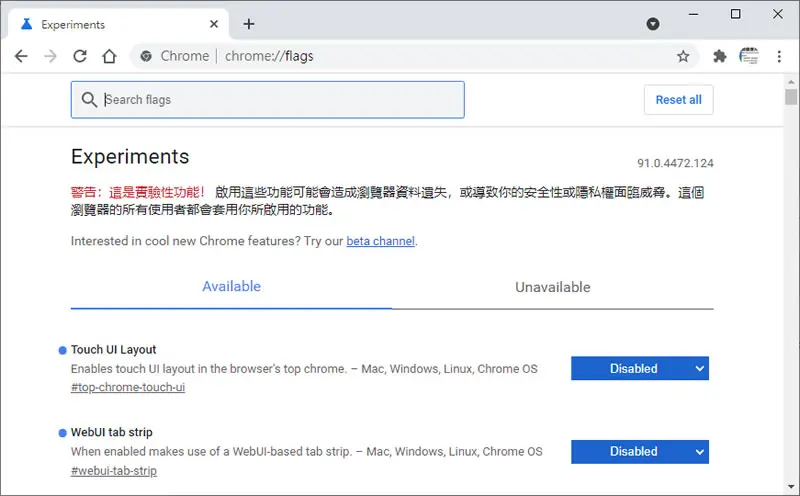The image size is (800, 496).
Task: Open the Extensions puzzle-piece icon
Action: coord(719,56)
